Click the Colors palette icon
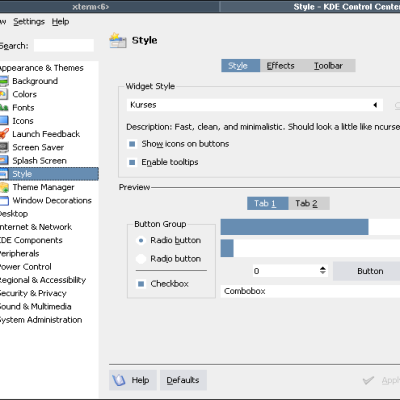The height and width of the screenshot is (400, 400). [3, 94]
